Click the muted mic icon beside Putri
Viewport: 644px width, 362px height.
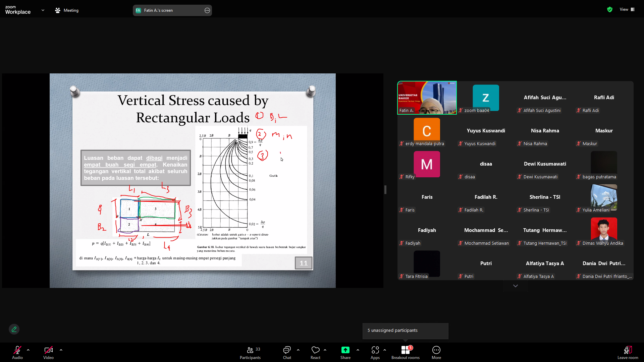point(461,276)
